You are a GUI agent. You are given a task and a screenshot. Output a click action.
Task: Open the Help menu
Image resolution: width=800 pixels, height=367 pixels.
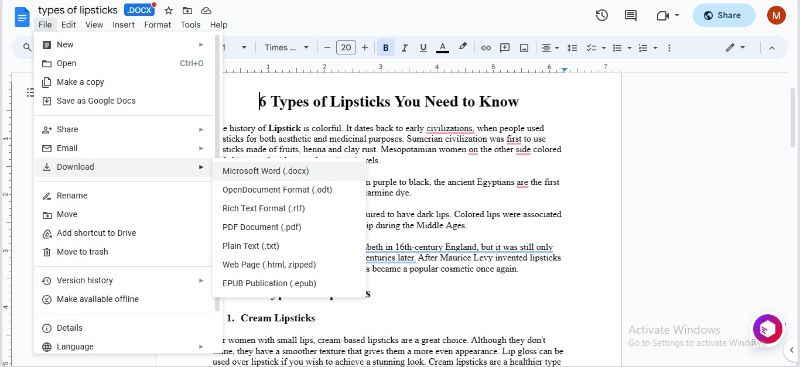(218, 25)
